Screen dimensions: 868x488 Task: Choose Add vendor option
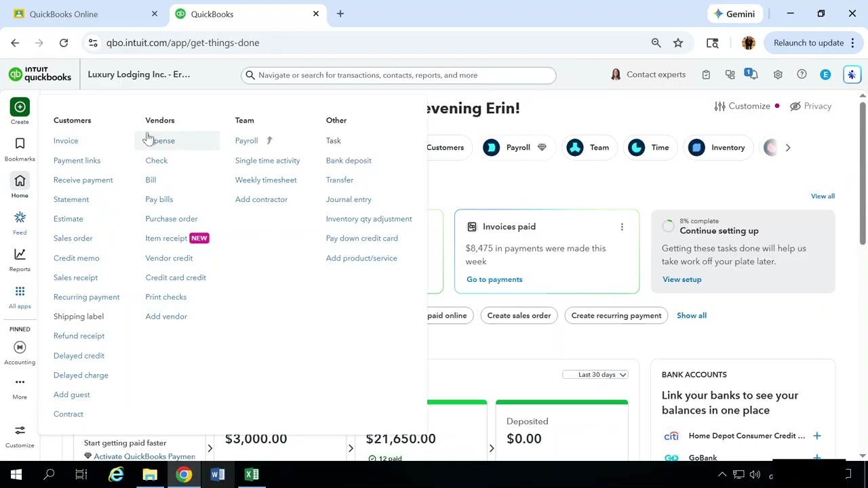coord(166,317)
